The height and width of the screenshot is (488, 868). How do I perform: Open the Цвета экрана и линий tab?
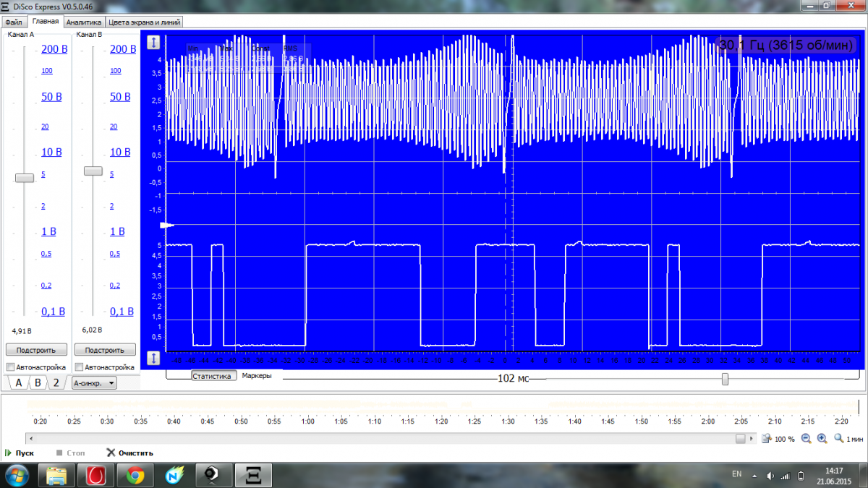point(144,22)
